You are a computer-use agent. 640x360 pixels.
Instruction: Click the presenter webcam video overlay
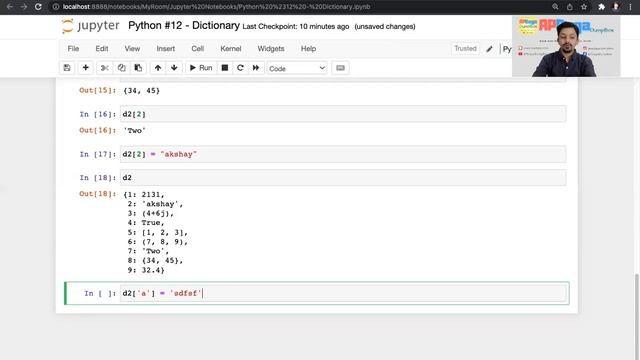(x=566, y=47)
